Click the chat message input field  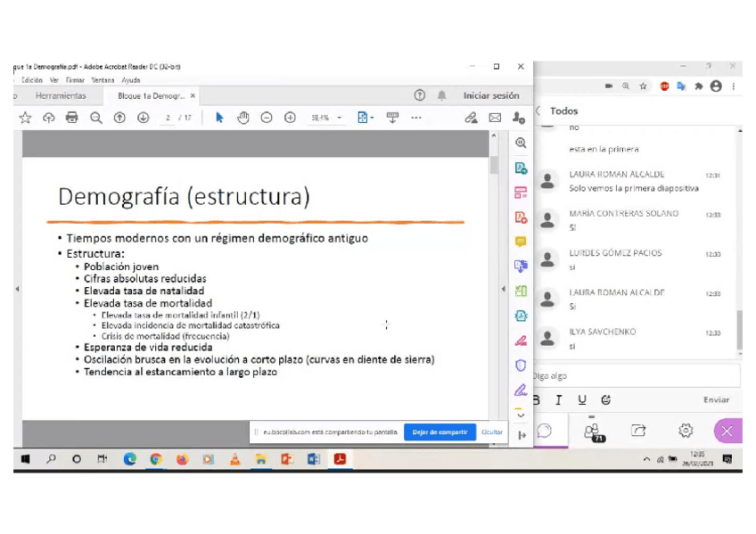pyautogui.click(x=635, y=376)
